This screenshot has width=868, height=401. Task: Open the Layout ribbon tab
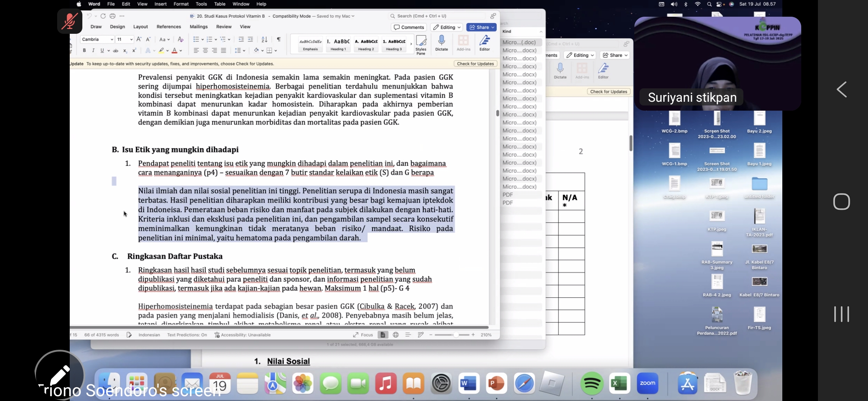click(141, 27)
